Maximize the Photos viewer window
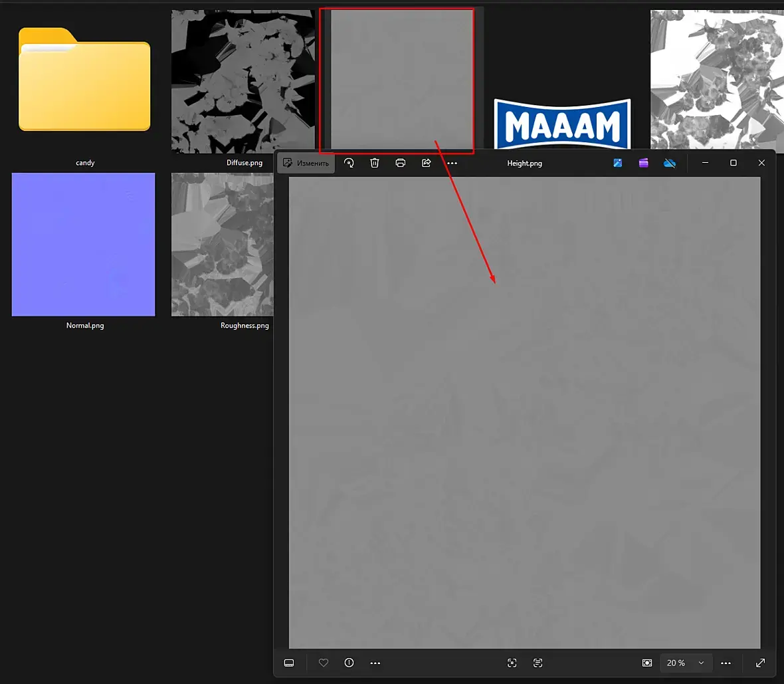784x684 pixels. 734,163
